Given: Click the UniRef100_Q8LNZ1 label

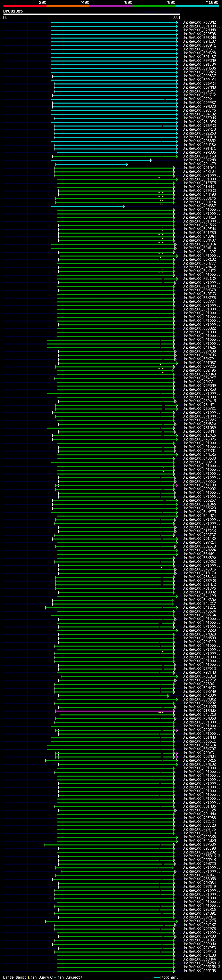Looking at the screenshot, I should click(x=199, y=405).
